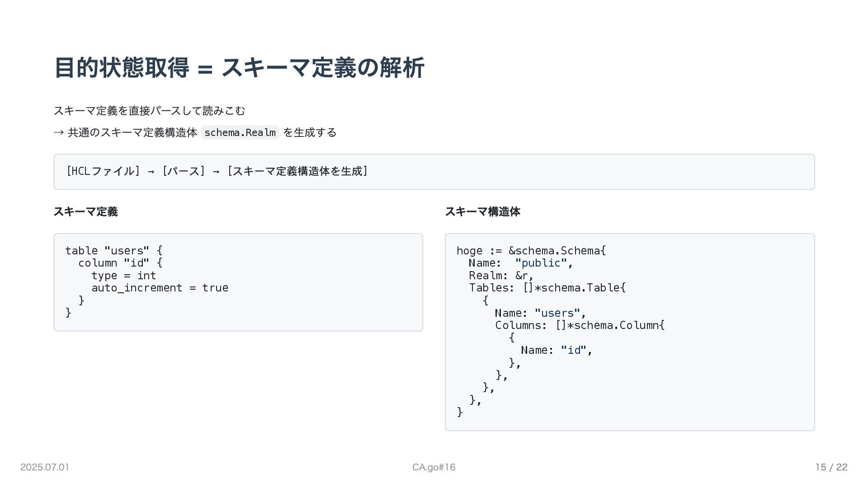Click the [HCLファイル] text in flow box

point(103,171)
